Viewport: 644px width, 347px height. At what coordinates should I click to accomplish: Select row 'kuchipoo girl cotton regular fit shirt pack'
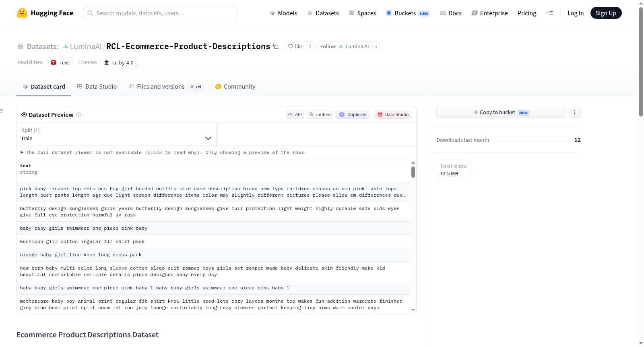[x=213, y=241]
